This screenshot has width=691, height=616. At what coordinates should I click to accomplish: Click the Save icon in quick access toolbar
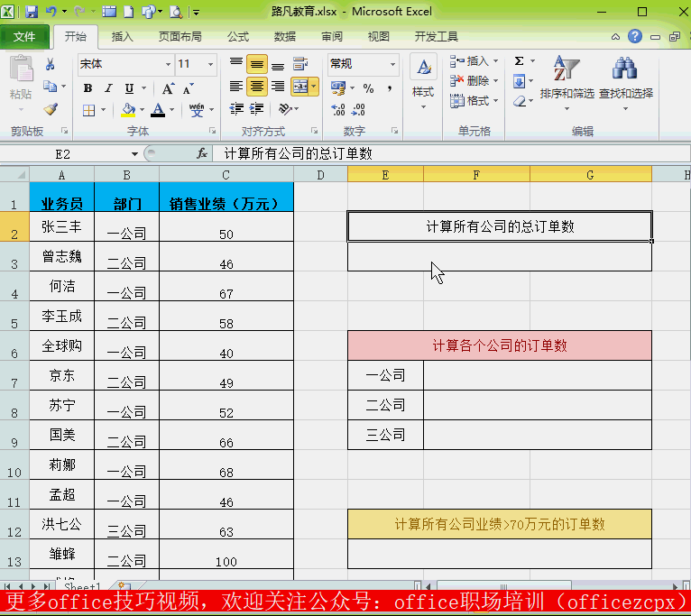coord(32,12)
